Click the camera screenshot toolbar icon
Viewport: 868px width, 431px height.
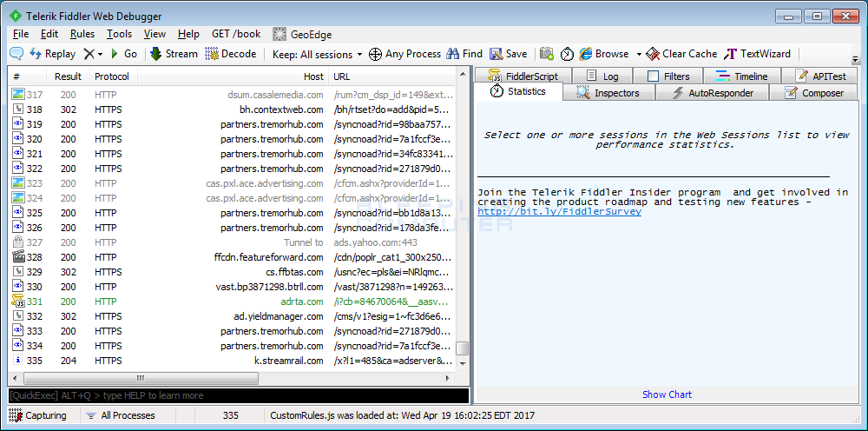tap(547, 54)
